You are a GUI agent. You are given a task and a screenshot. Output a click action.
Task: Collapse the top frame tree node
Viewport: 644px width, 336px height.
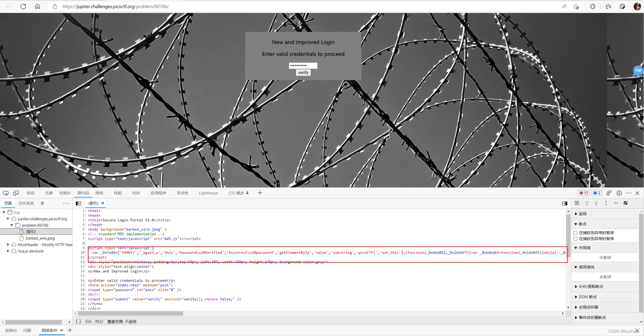pos(4,212)
